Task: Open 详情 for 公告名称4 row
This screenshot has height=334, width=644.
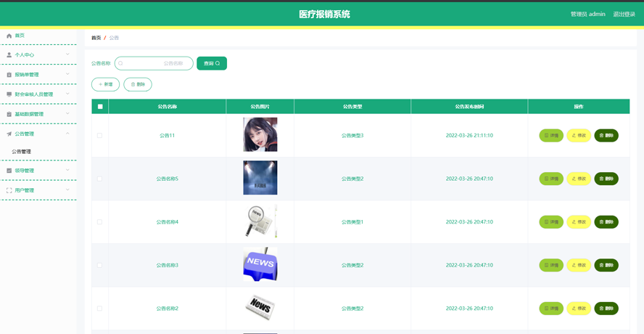Action: tap(551, 221)
